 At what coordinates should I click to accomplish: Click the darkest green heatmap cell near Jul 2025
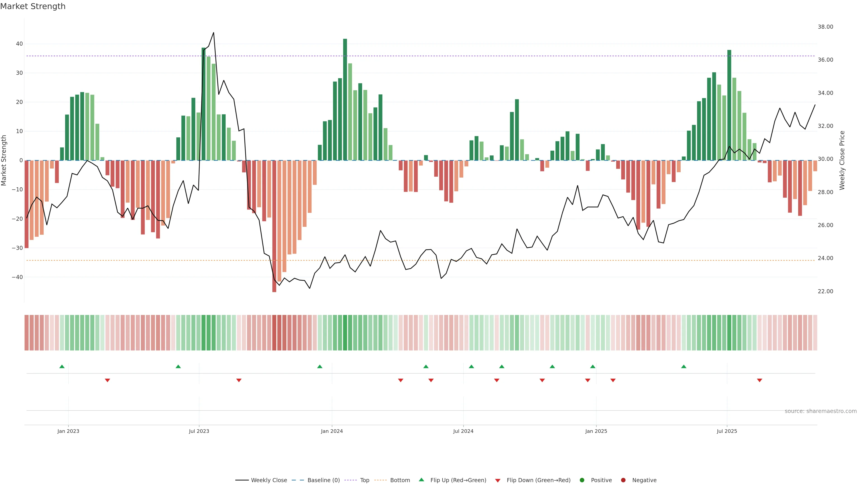click(729, 333)
